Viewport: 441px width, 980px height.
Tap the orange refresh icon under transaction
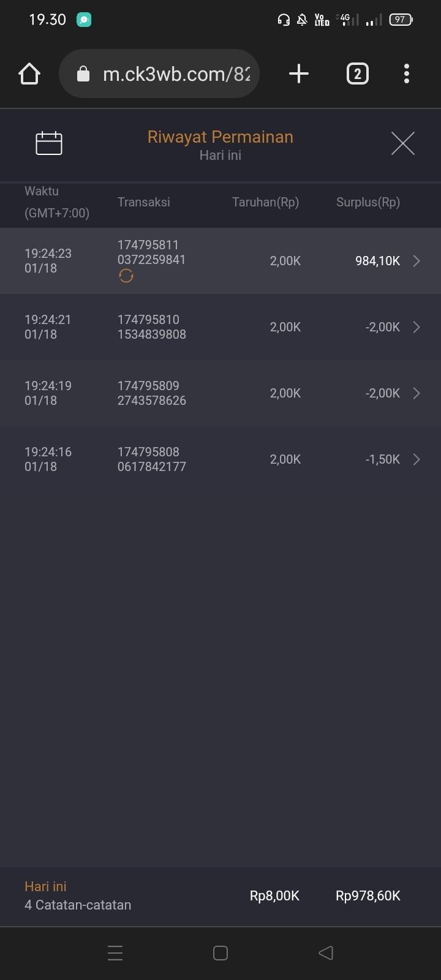[126, 276]
